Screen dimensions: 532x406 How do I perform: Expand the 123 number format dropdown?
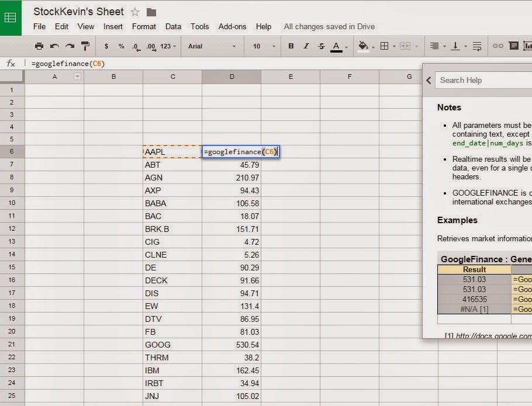(168, 46)
